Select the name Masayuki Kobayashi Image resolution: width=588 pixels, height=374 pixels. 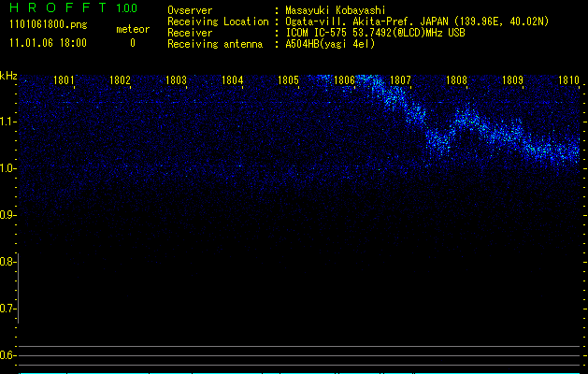click(336, 10)
